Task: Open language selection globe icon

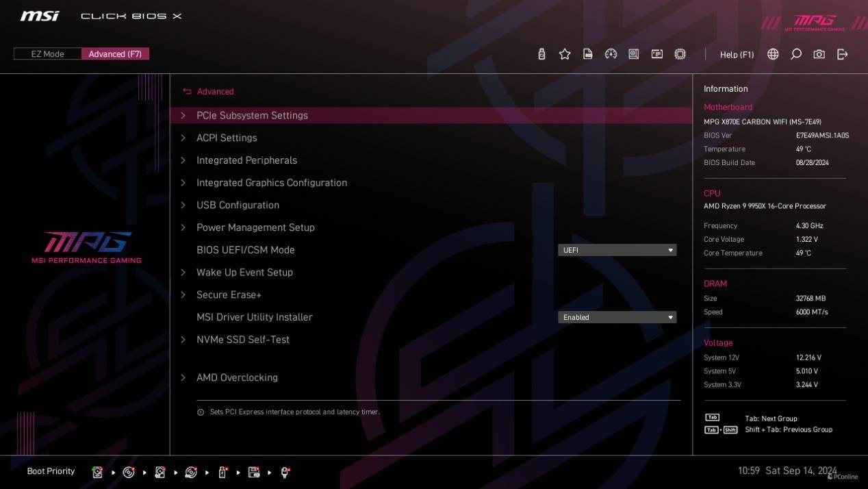Action: point(773,54)
